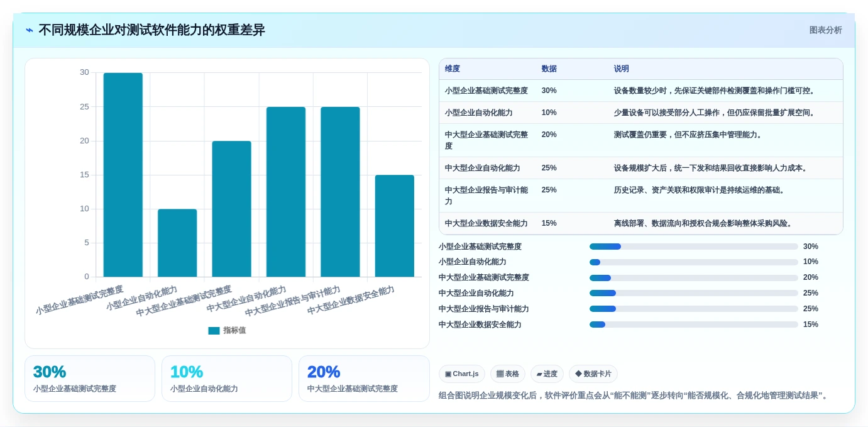
Task: Select table cell 中大型企业报告与审计能力
Action: tap(486, 196)
